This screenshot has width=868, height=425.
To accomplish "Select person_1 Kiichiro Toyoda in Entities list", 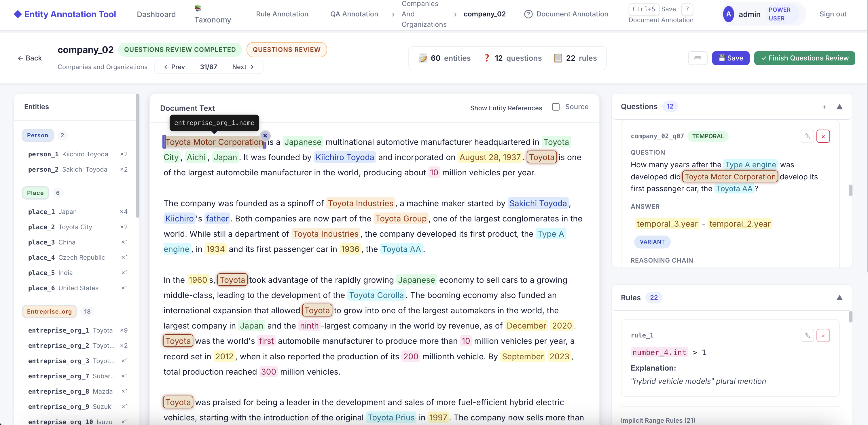I will pyautogui.click(x=78, y=154).
